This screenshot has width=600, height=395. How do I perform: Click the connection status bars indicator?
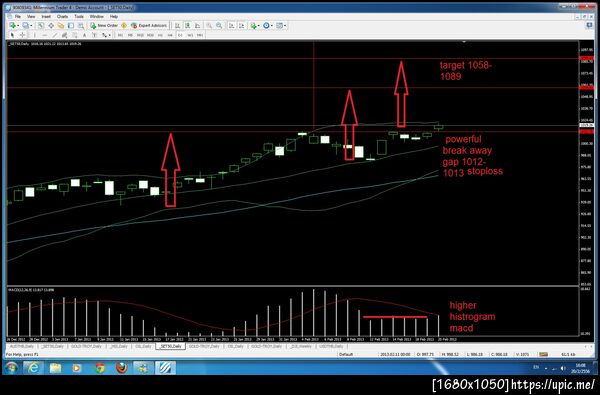click(x=543, y=354)
